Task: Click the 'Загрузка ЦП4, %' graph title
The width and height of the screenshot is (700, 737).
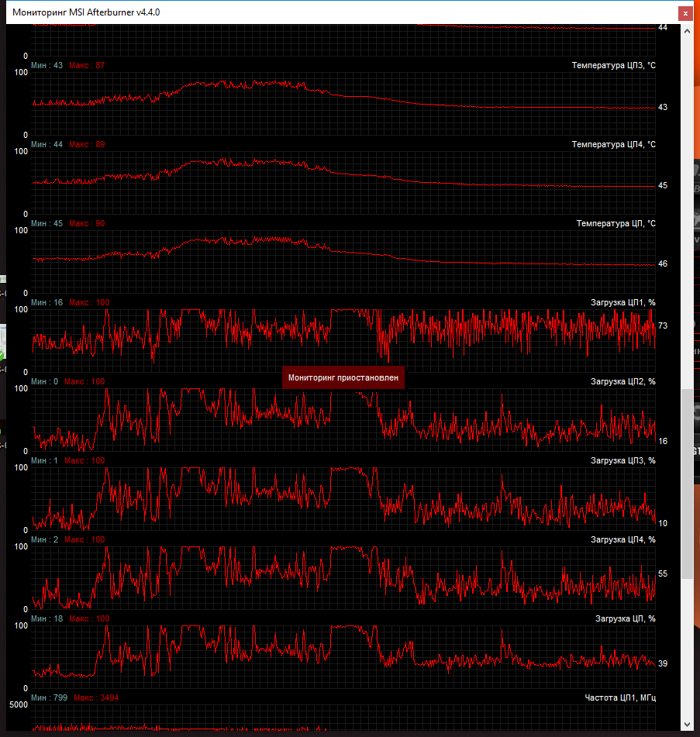Action: 623,539
